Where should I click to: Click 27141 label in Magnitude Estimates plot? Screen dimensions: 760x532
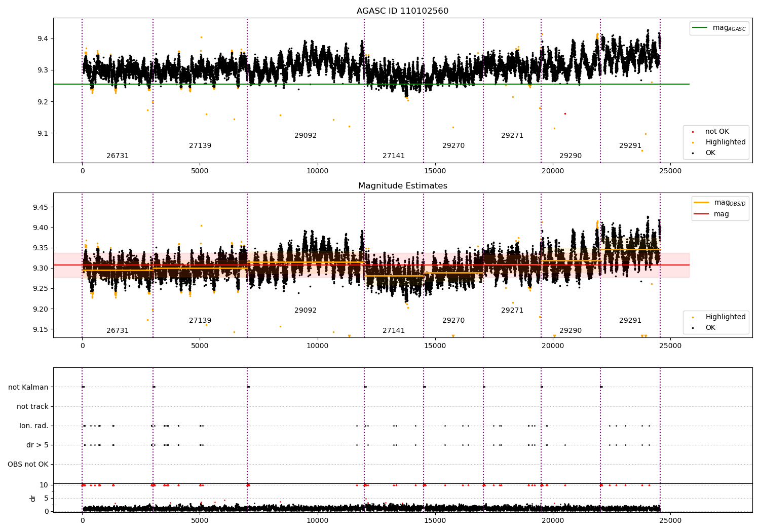pyautogui.click(x=394, y=331)
